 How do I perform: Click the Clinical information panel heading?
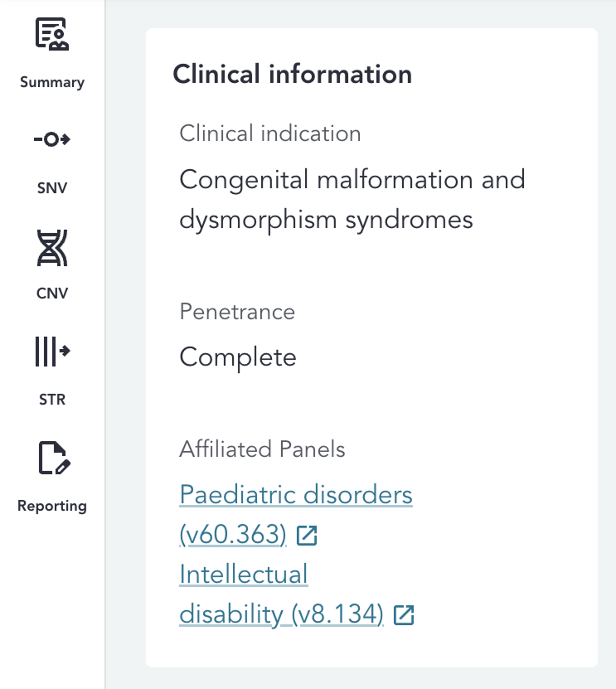[292, 75]
